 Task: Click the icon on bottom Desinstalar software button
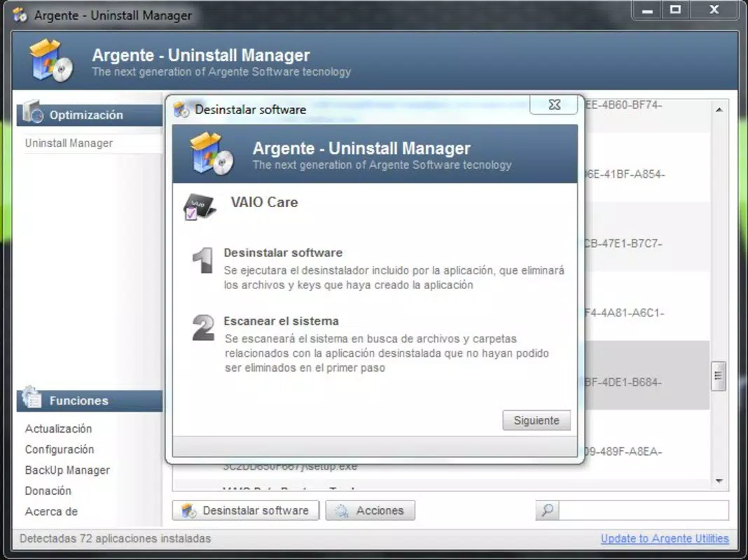pos(189,511)
